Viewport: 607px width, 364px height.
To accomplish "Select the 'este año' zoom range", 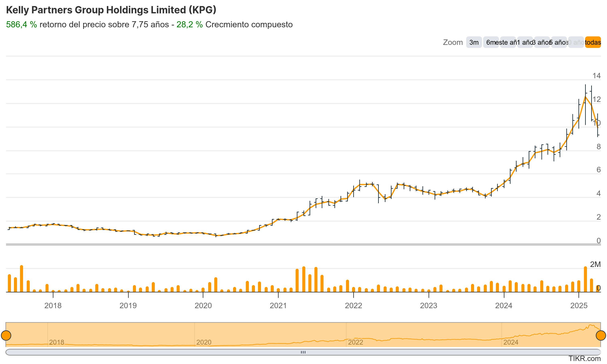I will pyautogui.click(x=508, y=42).
